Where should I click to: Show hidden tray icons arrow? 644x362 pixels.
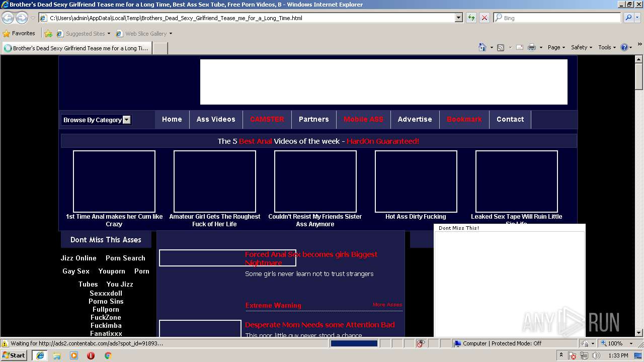coord(561,355)
